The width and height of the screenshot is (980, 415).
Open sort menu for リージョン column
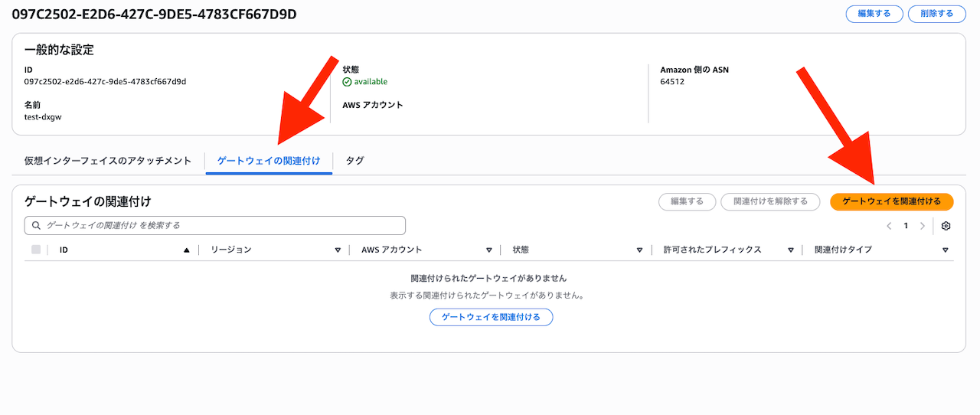338,250
